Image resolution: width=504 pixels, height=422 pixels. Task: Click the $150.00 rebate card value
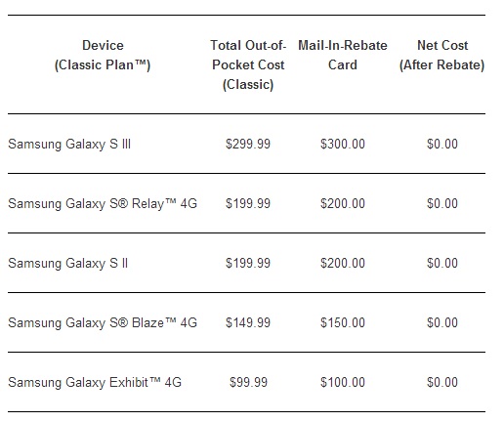(343, 322)
